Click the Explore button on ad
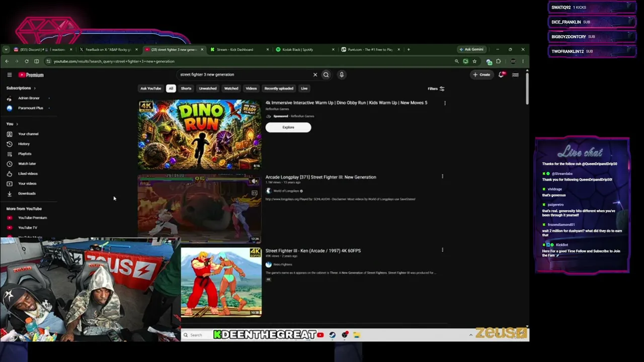Viewport: 644px width, 362px height. tap(288, 127)
